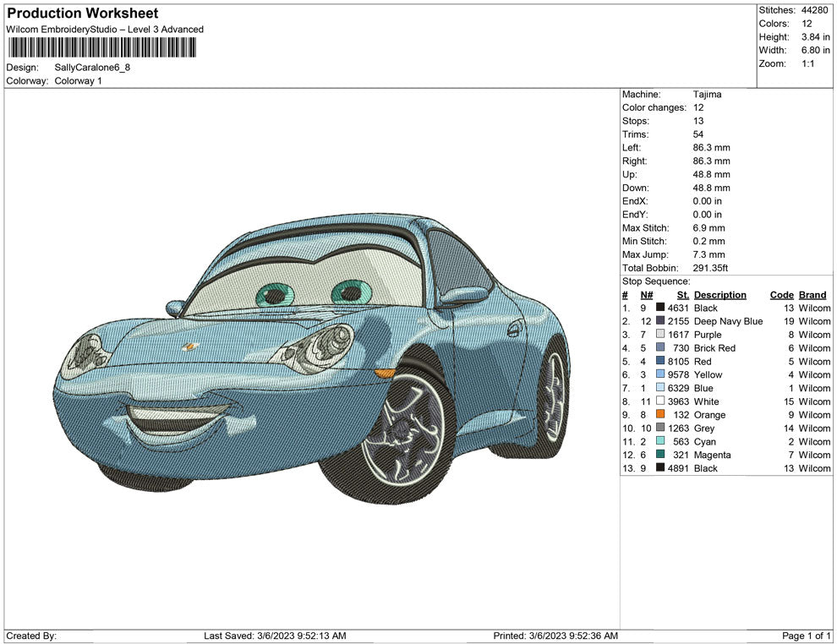Select the Orange thread color swatch
The image size is (837, 644).
(660, 415)
